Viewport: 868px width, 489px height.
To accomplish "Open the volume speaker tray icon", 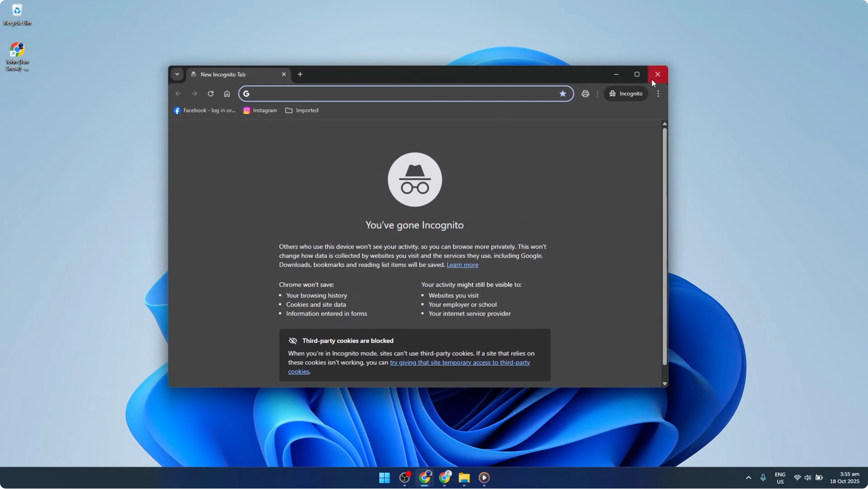I will coord(808,478).
